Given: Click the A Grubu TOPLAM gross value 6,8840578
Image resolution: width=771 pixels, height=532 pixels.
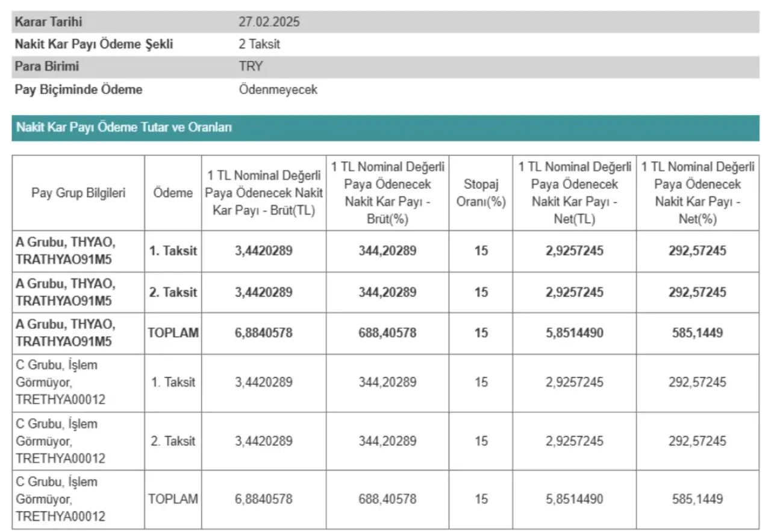Looking at the screenshot, I should pos(264,333).
